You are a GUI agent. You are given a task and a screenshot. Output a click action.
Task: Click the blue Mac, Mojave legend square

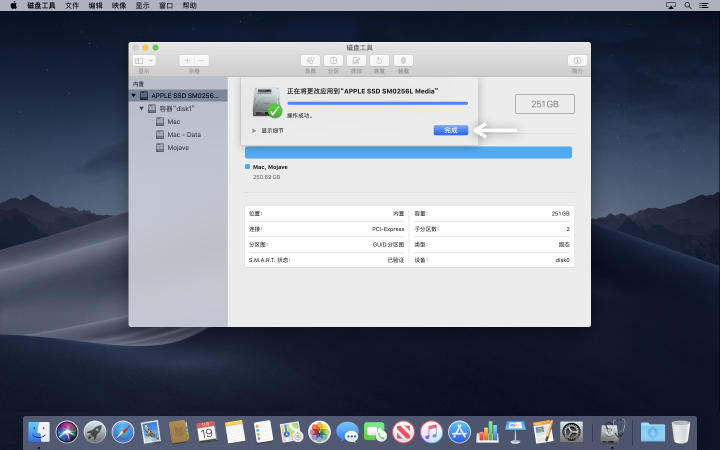click(248, 167)
